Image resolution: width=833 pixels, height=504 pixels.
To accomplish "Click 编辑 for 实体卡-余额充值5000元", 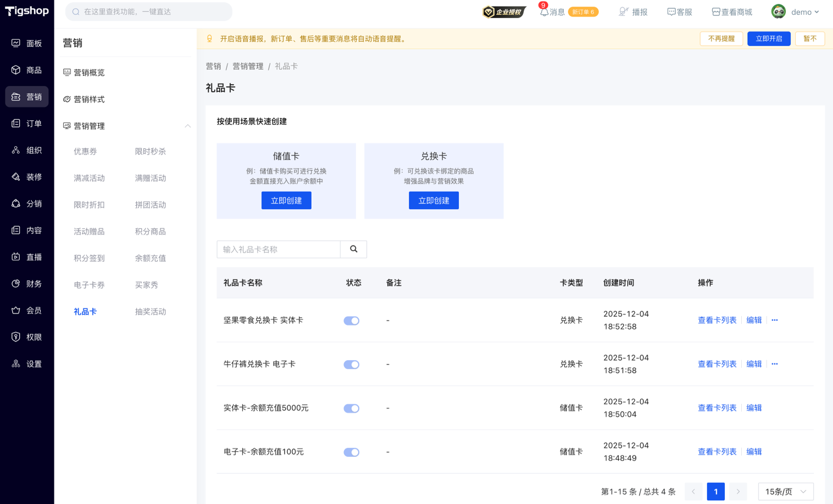I will coord(754,408).
